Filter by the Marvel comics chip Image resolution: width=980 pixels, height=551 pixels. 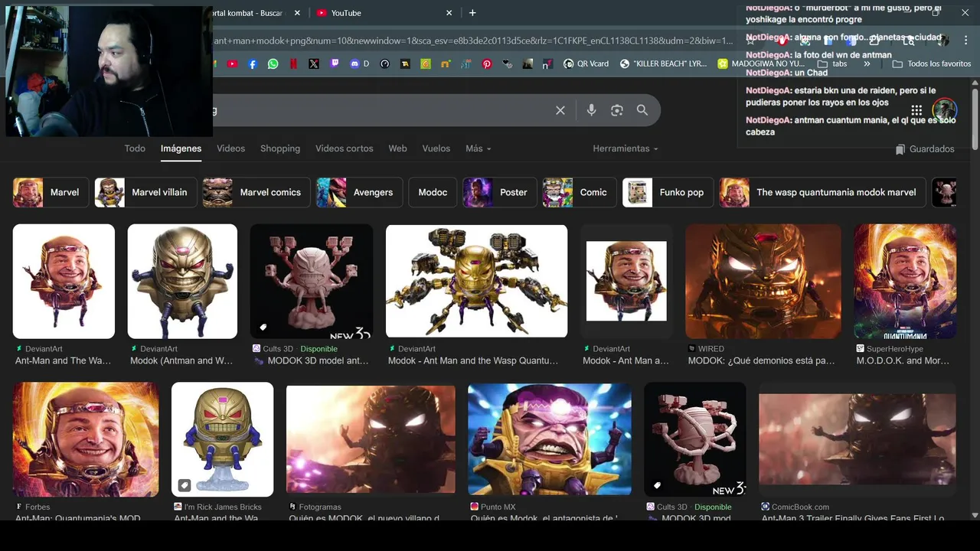[256, 193]
